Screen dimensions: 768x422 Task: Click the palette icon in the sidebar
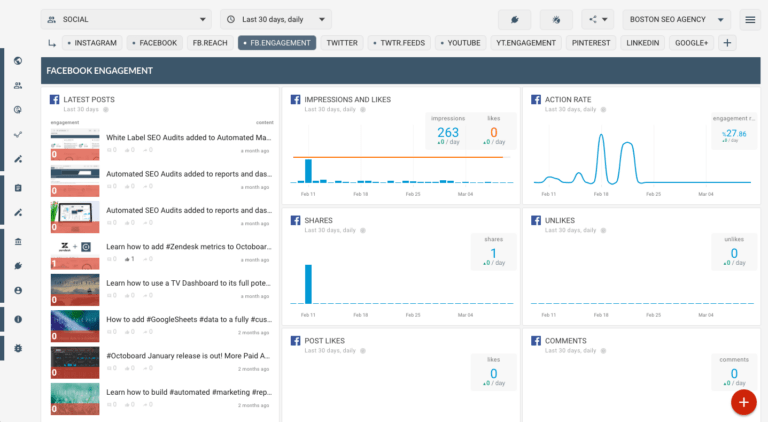[18, 110]
